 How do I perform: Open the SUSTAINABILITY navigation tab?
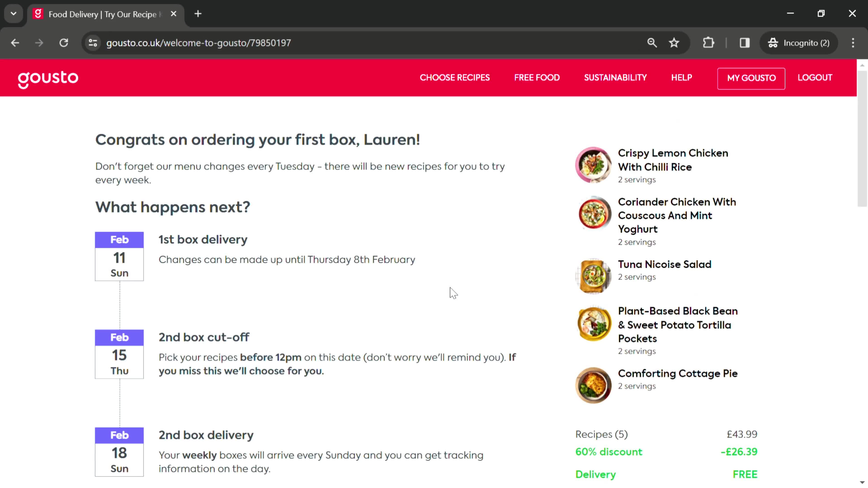pos(615,77)
